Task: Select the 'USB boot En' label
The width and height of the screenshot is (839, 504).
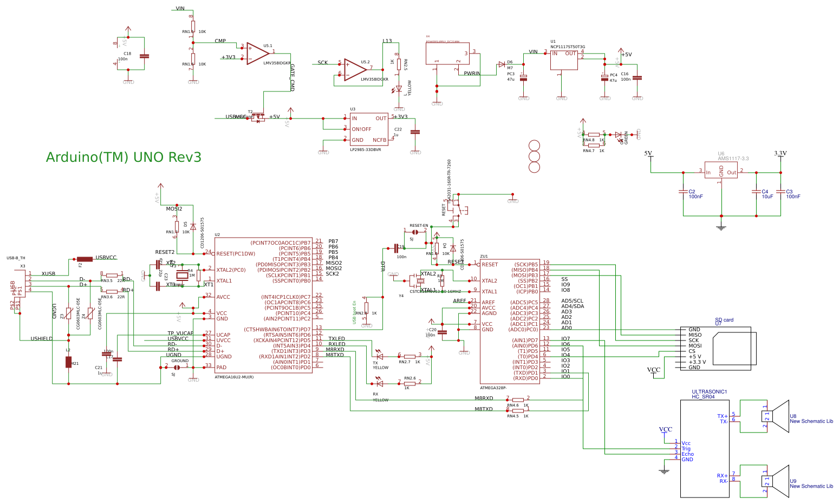Action: coord(355,312)
